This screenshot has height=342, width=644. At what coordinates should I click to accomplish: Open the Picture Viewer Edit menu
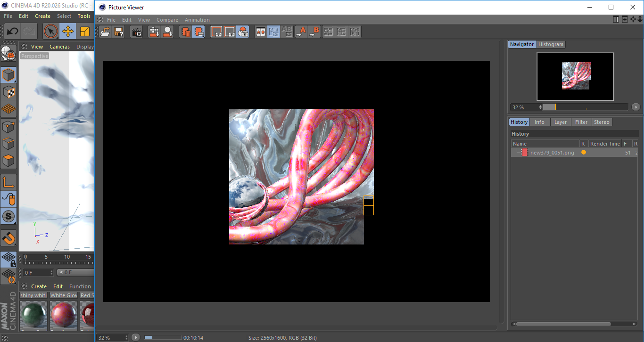coord(127,20)
